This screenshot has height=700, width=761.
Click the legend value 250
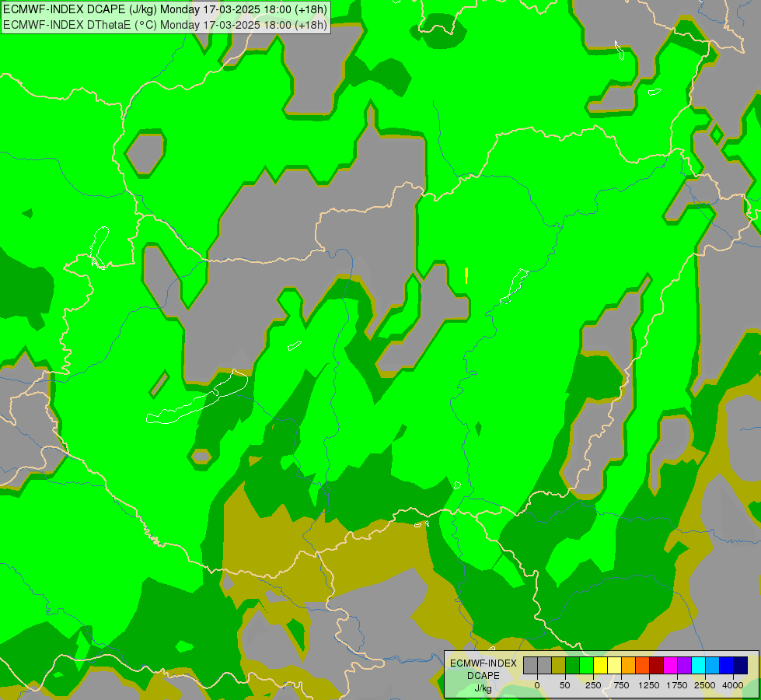[x=593, y=685]
